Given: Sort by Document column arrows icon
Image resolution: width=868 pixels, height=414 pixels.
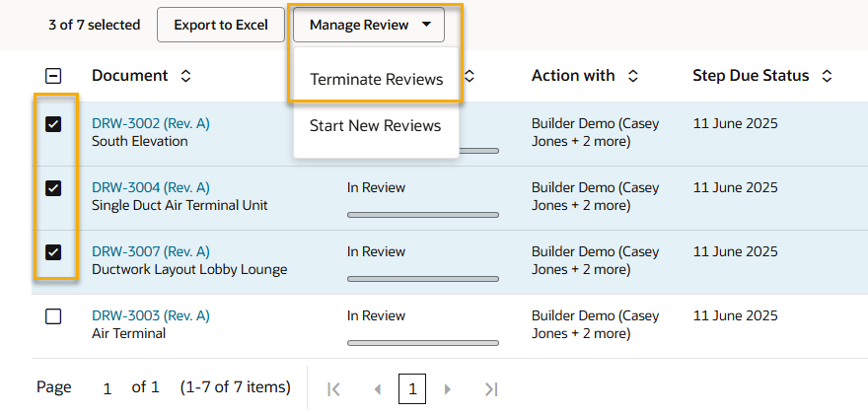Looking at the screenshot, I should 185,76.
